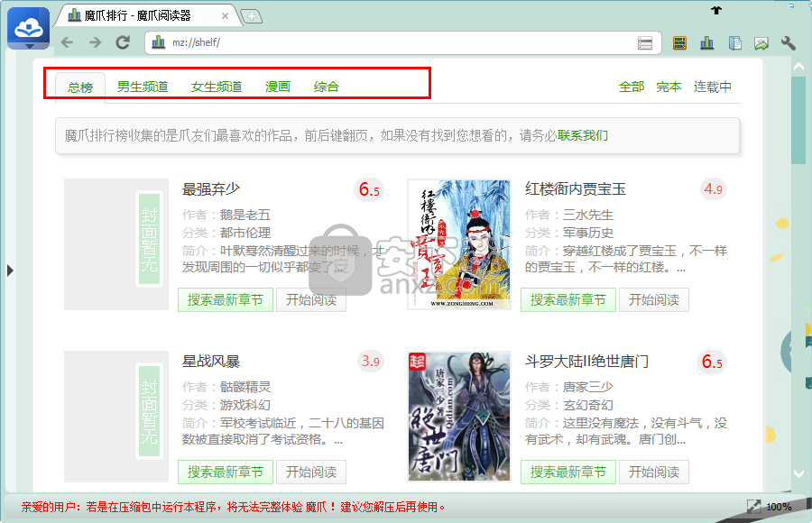Open the wrench settings tool
Viewport: 812px width, 523px height.
789,43
